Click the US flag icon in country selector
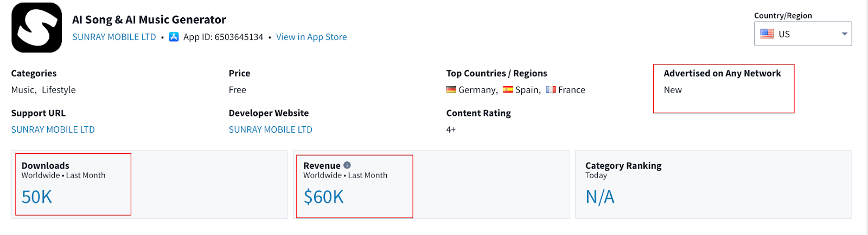 [x=767, y=34]
